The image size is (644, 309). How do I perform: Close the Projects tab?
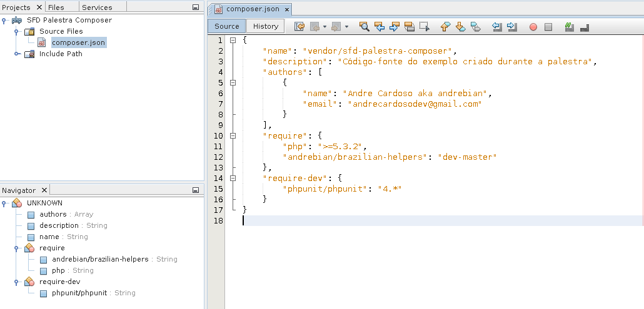(39, 7)
